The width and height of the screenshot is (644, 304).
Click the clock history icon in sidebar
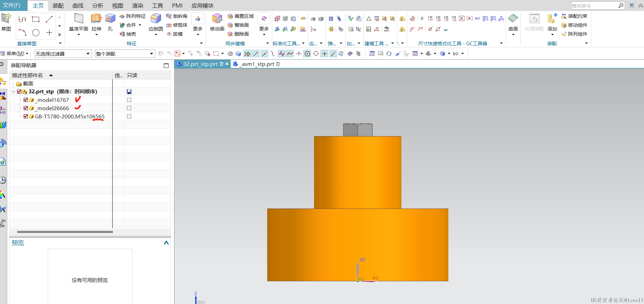coord(3,180)
